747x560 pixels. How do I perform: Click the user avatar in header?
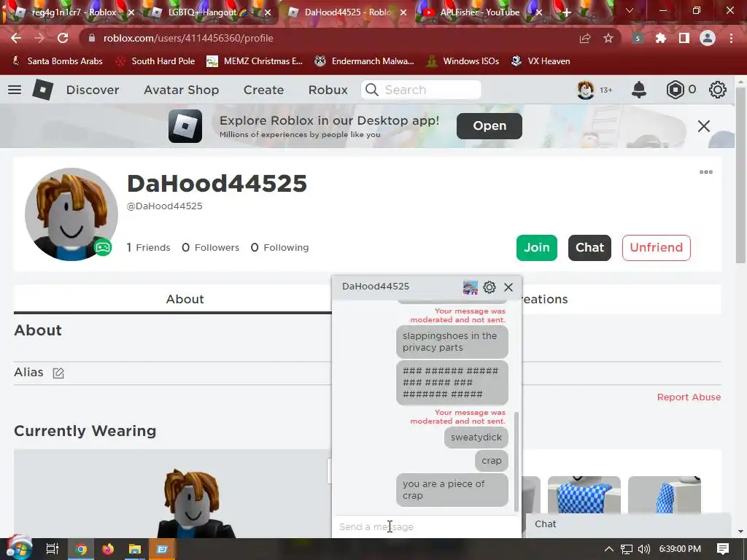pyautogui.click(x=586, y=90)
